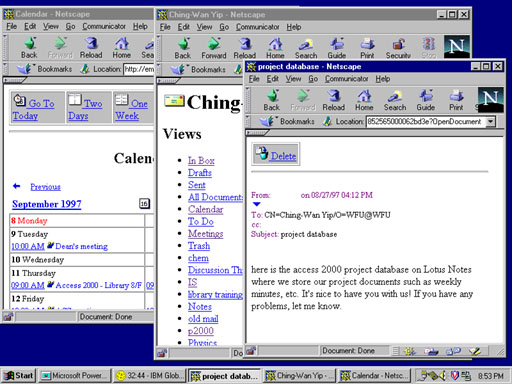Open Communicator menu in Ching-Wan Yip window

pos(258,27)
